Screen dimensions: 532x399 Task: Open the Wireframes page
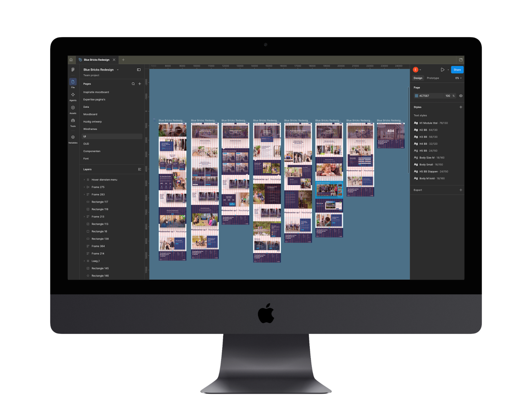pos(90,129)
